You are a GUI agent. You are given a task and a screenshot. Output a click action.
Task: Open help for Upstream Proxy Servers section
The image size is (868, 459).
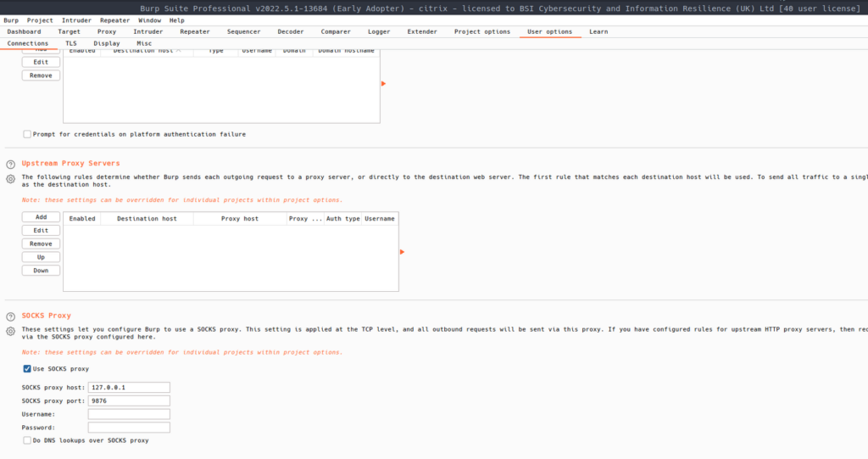[x=10, y=165]
